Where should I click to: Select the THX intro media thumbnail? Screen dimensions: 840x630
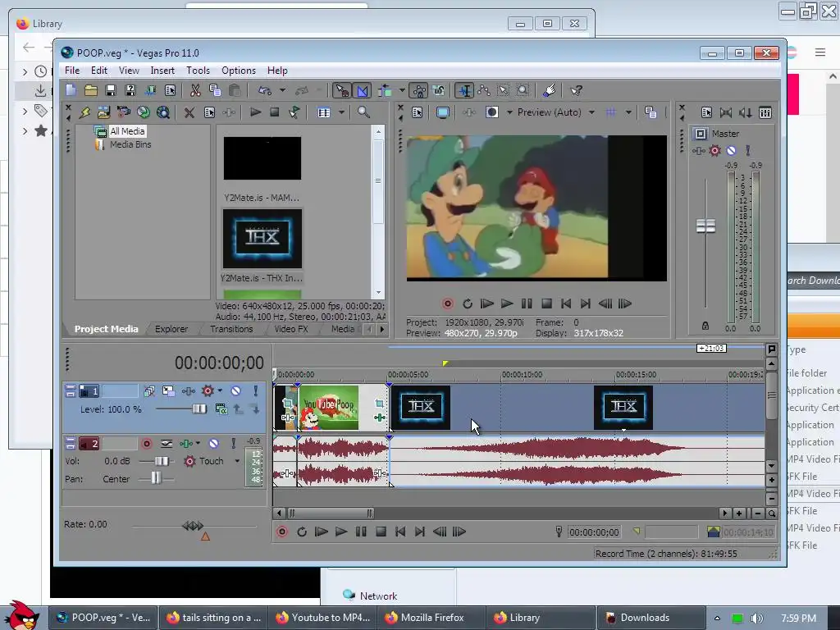click(x=262, y=239)
